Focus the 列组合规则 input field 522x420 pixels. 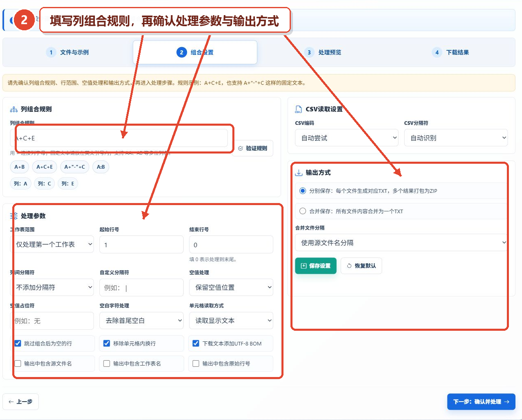[119, 138]
